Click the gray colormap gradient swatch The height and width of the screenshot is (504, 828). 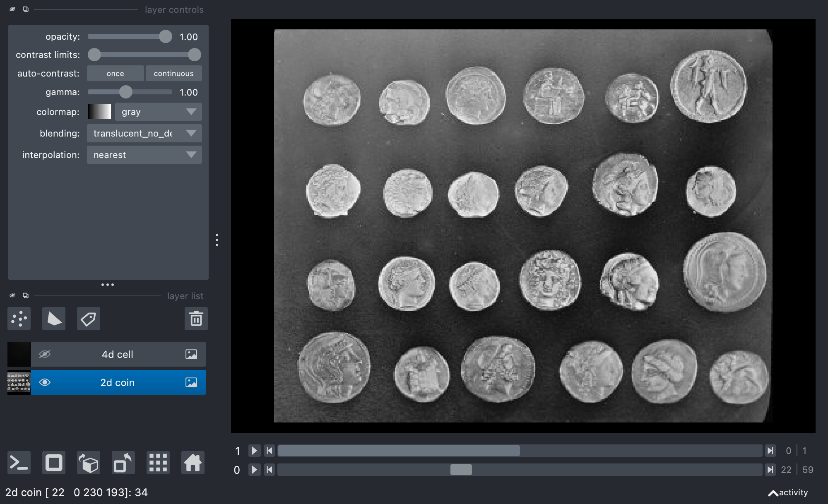[99, 112]
